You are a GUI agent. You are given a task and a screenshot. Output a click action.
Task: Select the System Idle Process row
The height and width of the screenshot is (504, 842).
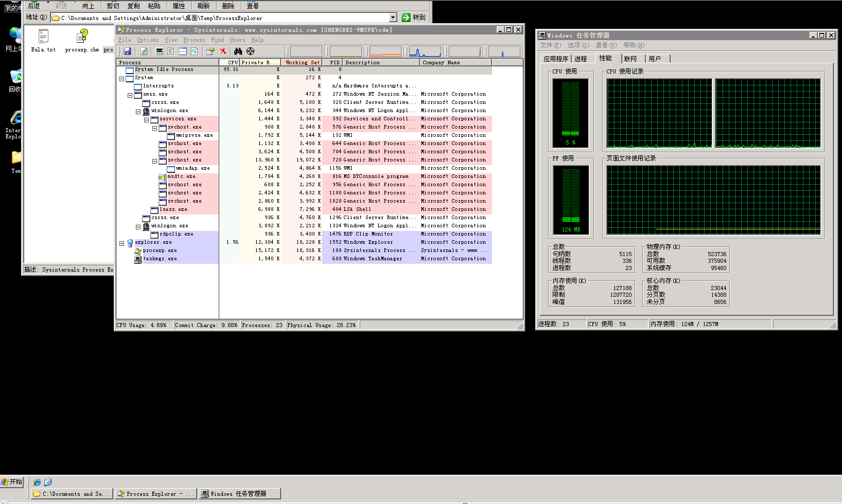coord(304,69)
